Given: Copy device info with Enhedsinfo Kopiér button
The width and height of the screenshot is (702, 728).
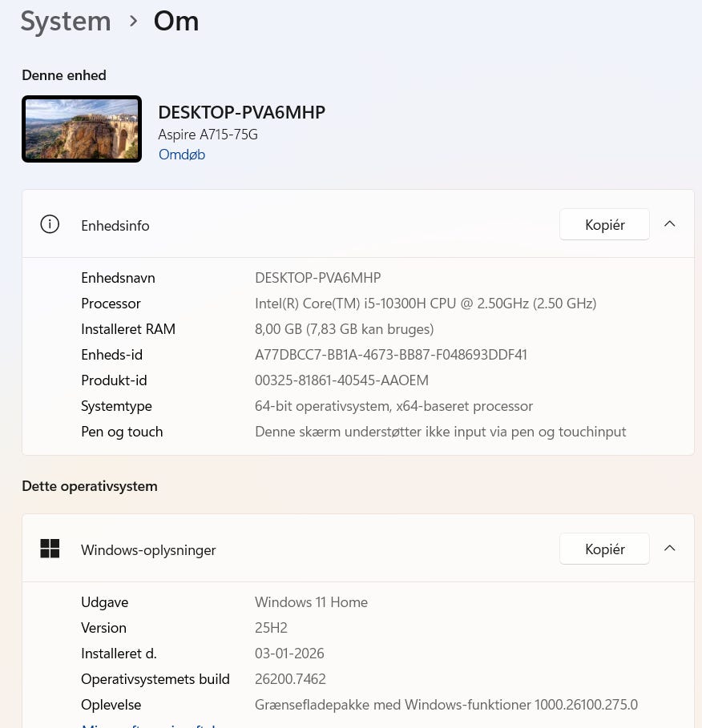Looking at the screenshot, I should pos(604,225).
